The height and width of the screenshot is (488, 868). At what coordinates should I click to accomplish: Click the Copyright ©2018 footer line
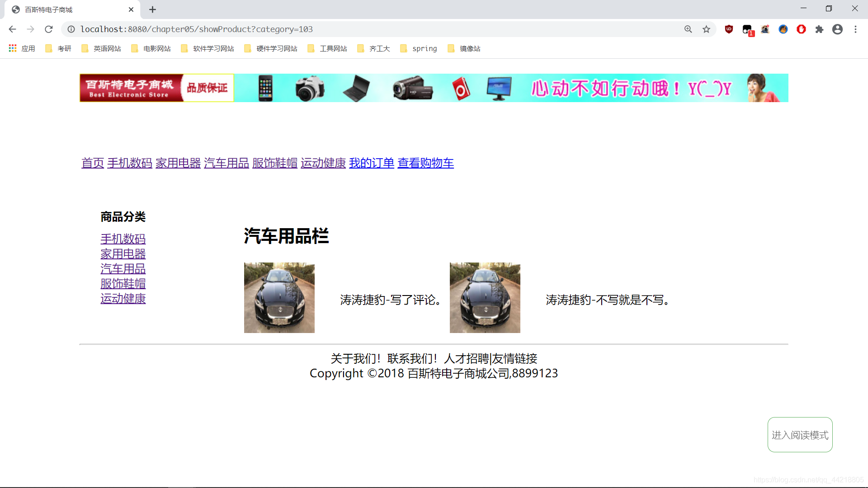(x=434, y=373)
